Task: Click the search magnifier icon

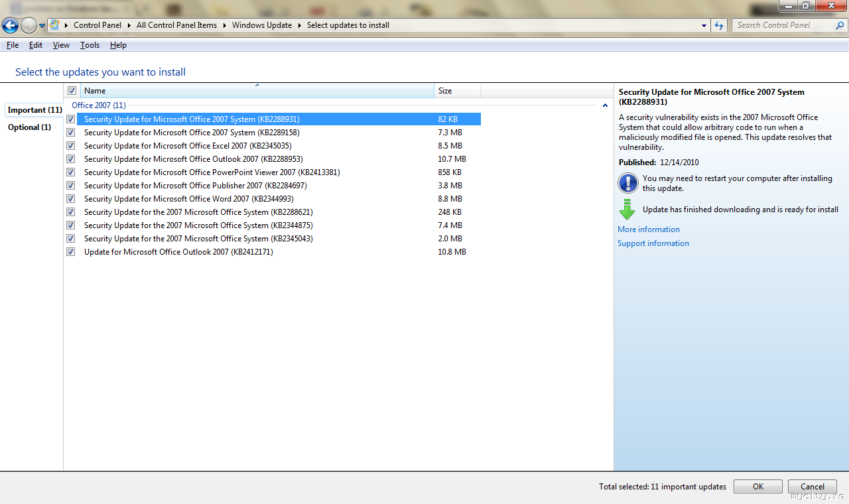Action: 840,25
